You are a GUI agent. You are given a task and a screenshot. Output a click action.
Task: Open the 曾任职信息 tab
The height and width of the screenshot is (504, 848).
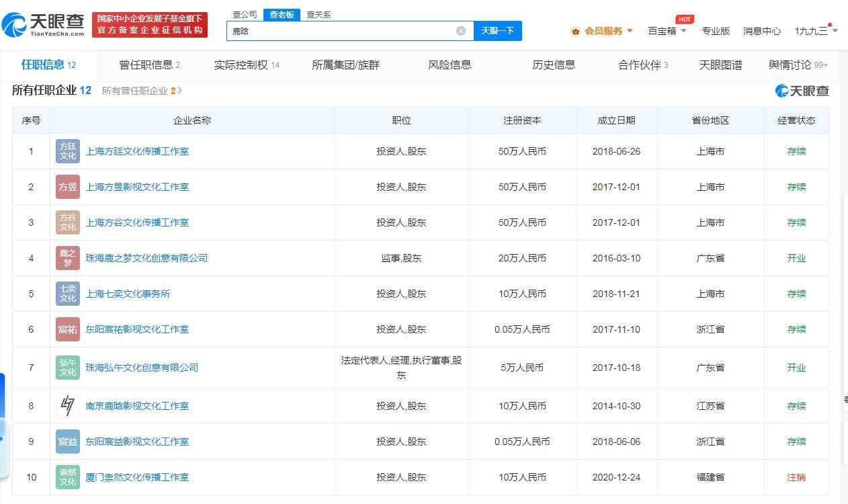pos(149,65)
